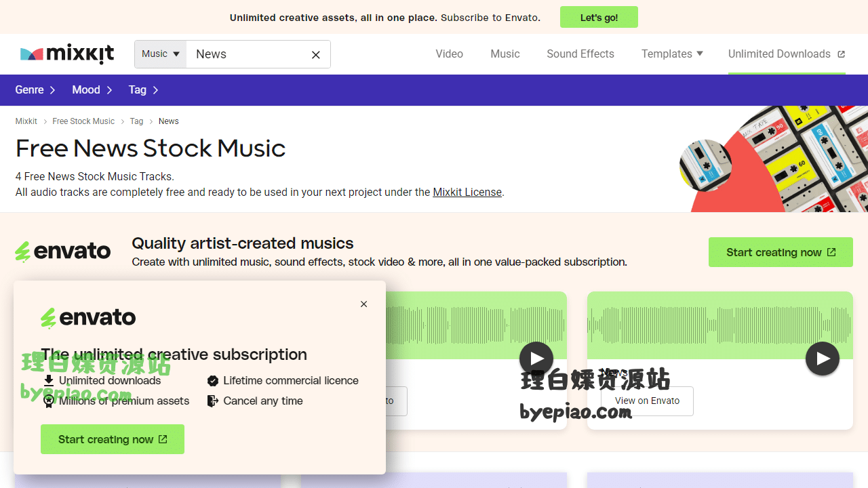
Task: Click View on Envato on right card
Action: pyautogui.click(x=647, y=401)
